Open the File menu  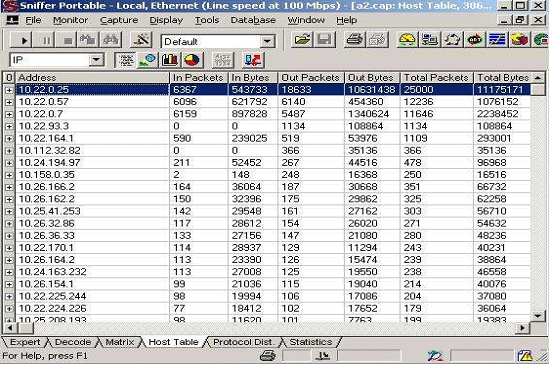[x=33, y=20]
